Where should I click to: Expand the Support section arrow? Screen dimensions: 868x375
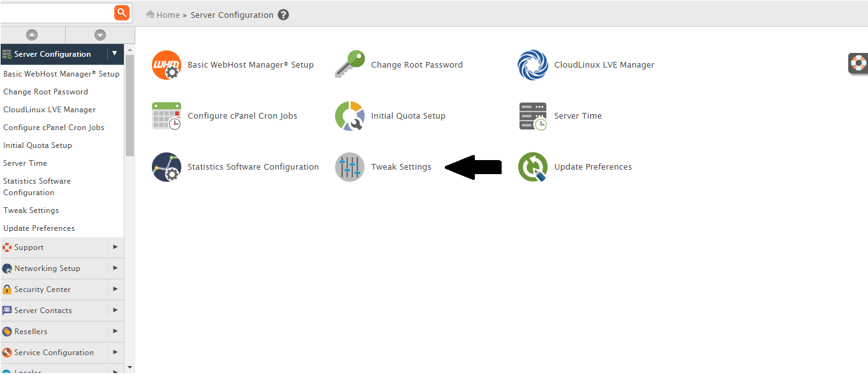(x=116, y=247)
